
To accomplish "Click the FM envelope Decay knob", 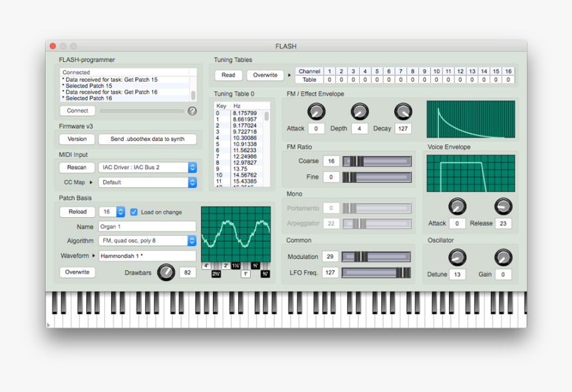I will click(403, 112).
